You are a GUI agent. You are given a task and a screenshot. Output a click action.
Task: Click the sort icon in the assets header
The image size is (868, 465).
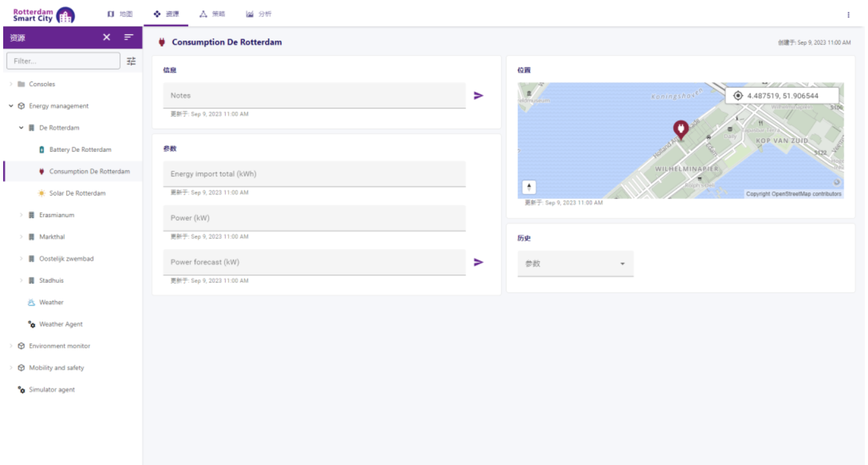(129, 38)
